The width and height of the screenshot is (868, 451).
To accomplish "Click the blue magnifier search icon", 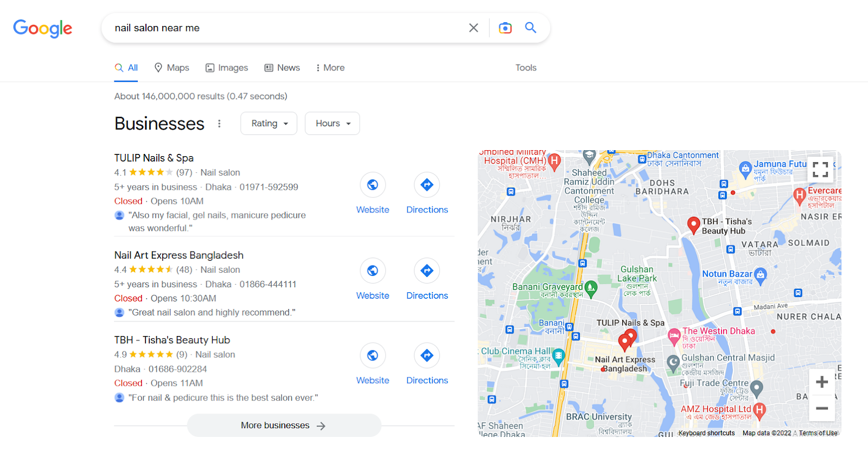I will click(x=531, y=28).
